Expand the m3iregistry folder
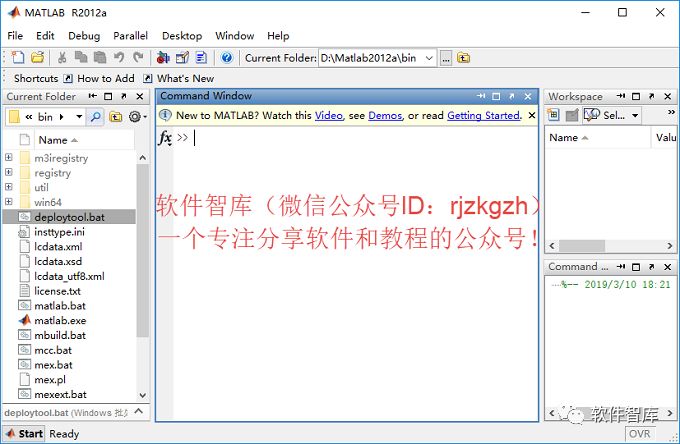The image size is (680, 444). tap(9, 157)
